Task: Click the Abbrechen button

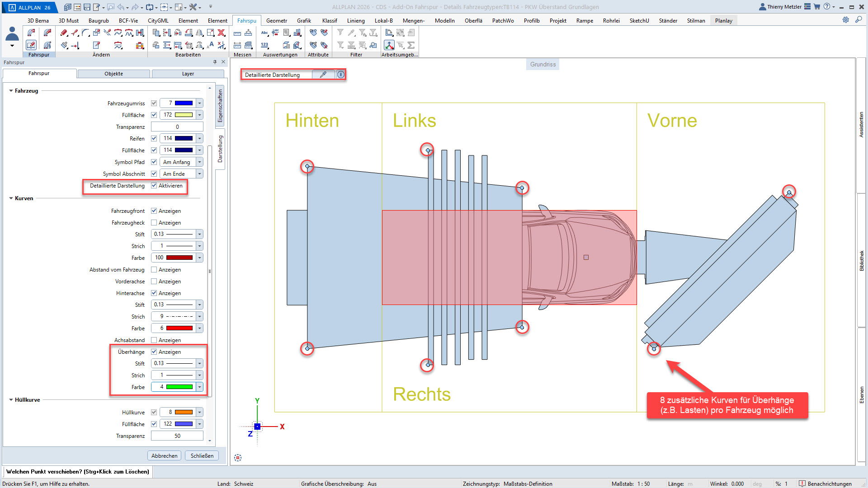Action: [164, 455]
